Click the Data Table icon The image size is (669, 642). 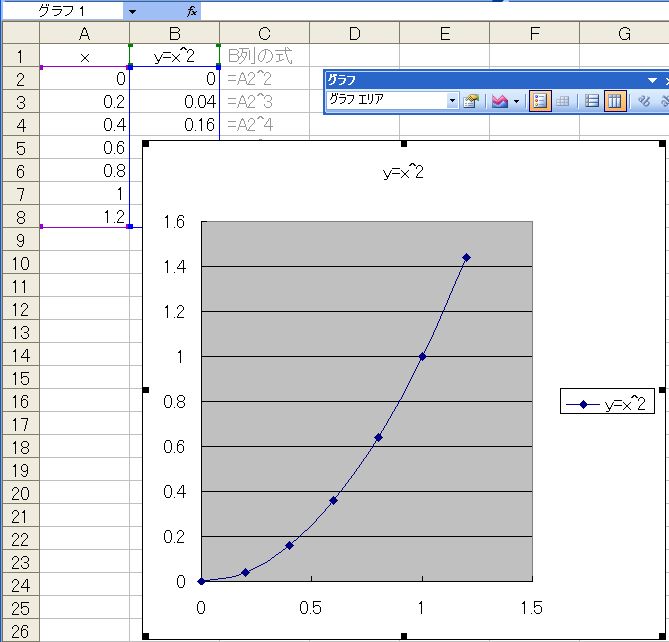pos(563,101)
